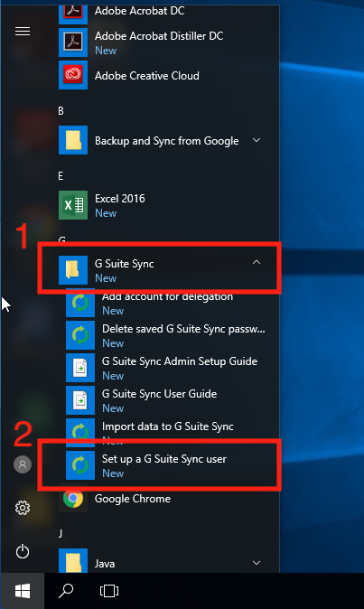
Task: Open the hamburger menu at top of Start
Action: click(x=23, y=31)
